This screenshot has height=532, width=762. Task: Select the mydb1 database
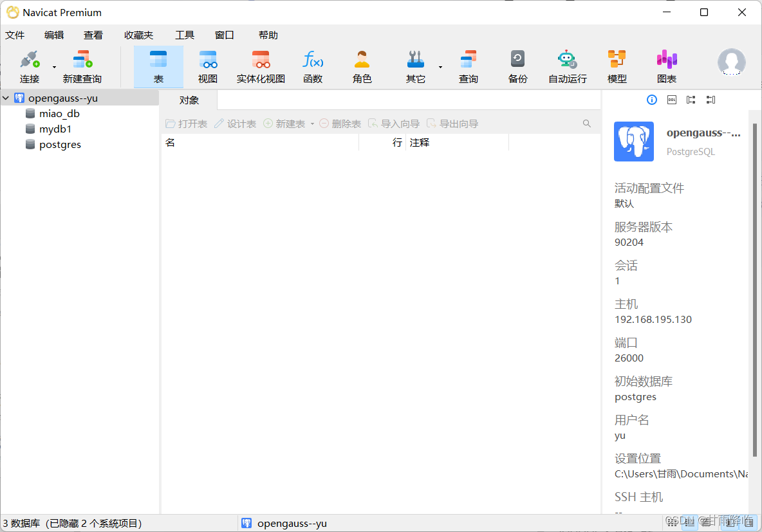tap(55, 129)
